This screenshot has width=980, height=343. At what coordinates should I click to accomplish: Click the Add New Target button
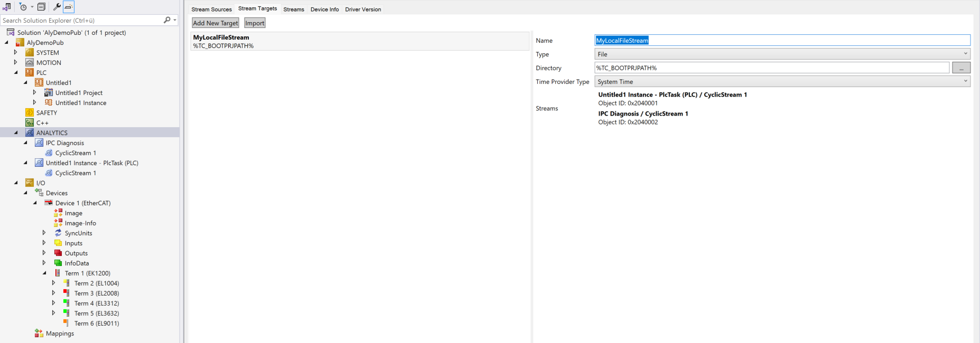(x=216, y=23)
